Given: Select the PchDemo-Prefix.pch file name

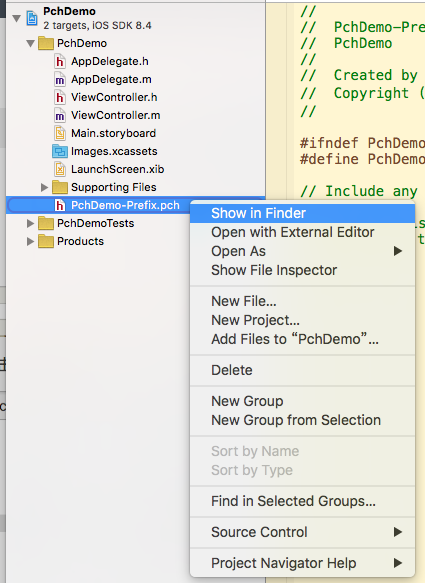Looking at the screenshot, I should click(125, 205).
